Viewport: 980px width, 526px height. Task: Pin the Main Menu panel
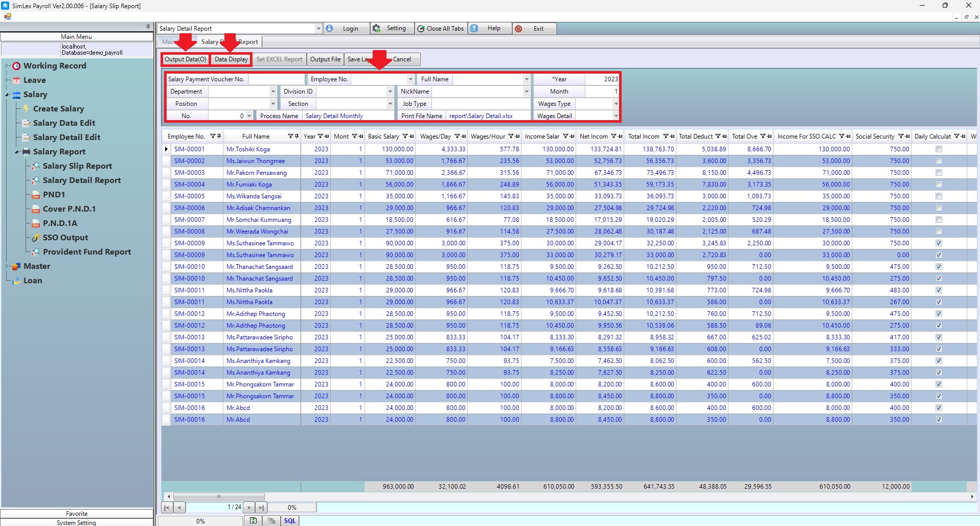coord(148,27)
